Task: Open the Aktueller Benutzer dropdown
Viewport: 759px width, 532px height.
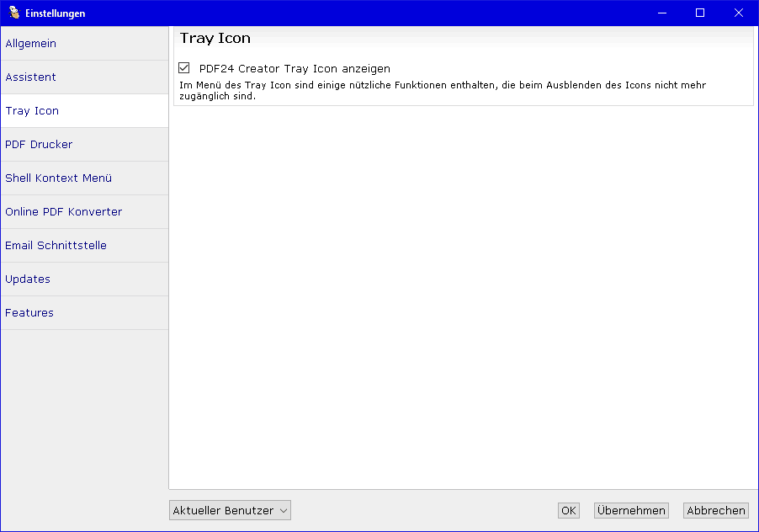Action: point(223,510)
